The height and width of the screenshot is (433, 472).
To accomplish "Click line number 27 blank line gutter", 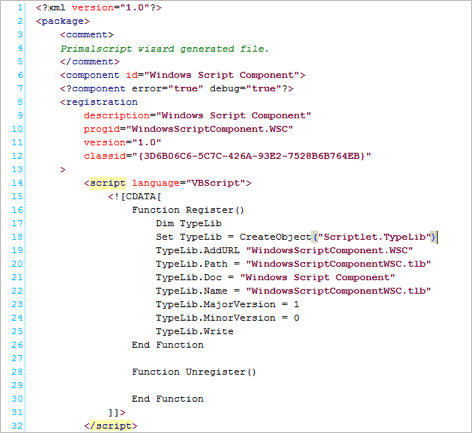I will pyautogui.click(x=17, y=358).
